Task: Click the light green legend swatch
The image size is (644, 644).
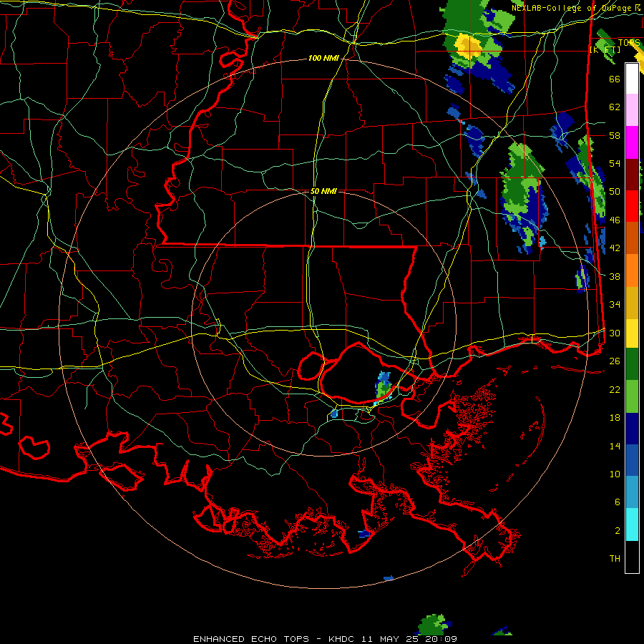Action: click(x=632, y=396)
